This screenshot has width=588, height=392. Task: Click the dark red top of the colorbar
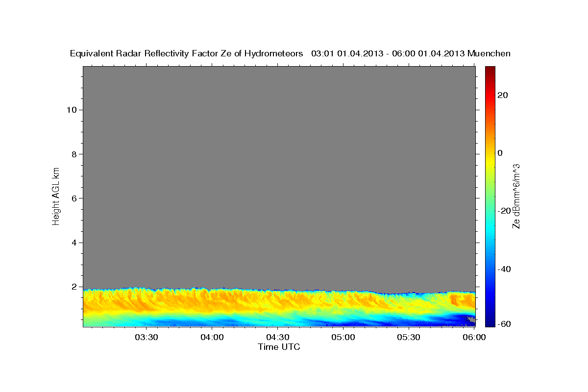(490, 69)
